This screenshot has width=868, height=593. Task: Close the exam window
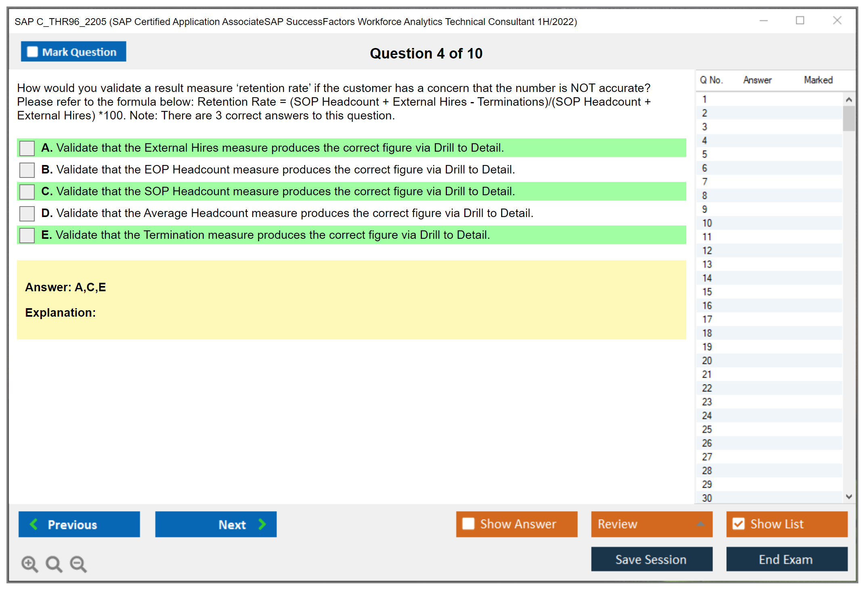point(837,21)
